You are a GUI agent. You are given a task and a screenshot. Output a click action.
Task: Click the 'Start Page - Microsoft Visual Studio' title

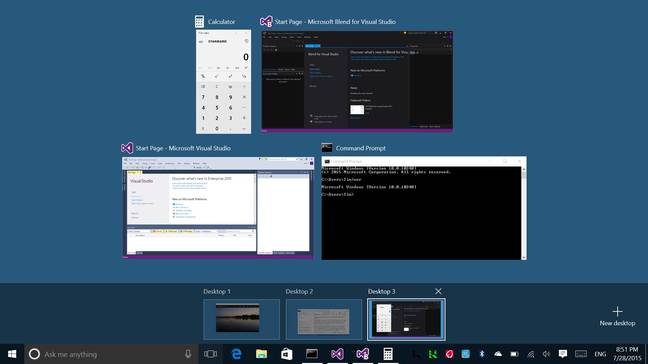183,148
